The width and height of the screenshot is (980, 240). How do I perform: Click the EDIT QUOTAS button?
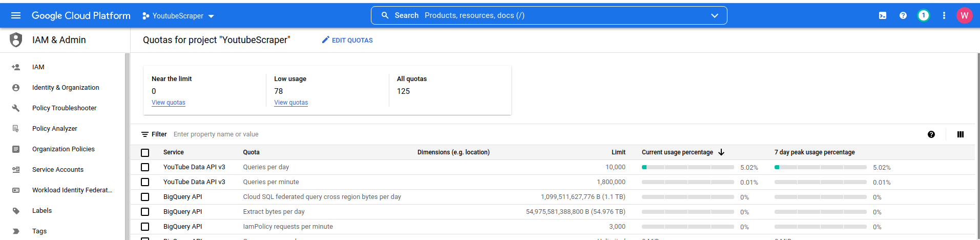(347, 40)
